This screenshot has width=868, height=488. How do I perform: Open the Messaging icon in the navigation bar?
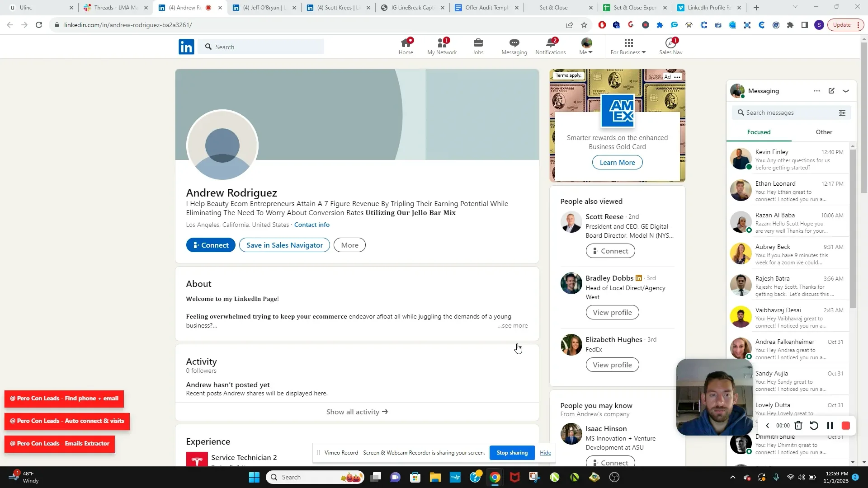pyautogui.click(x=514, y=46)
